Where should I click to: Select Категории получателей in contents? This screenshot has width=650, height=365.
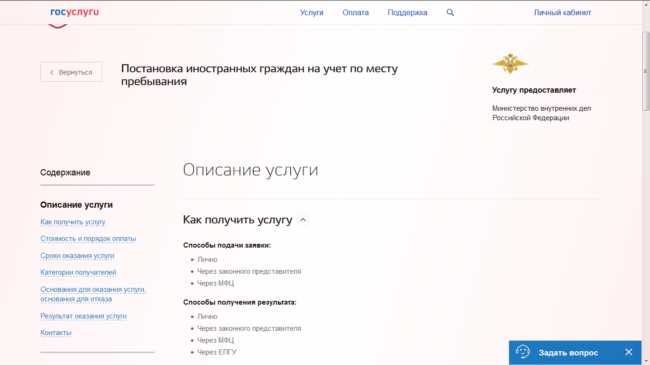(x=78, y=273)
